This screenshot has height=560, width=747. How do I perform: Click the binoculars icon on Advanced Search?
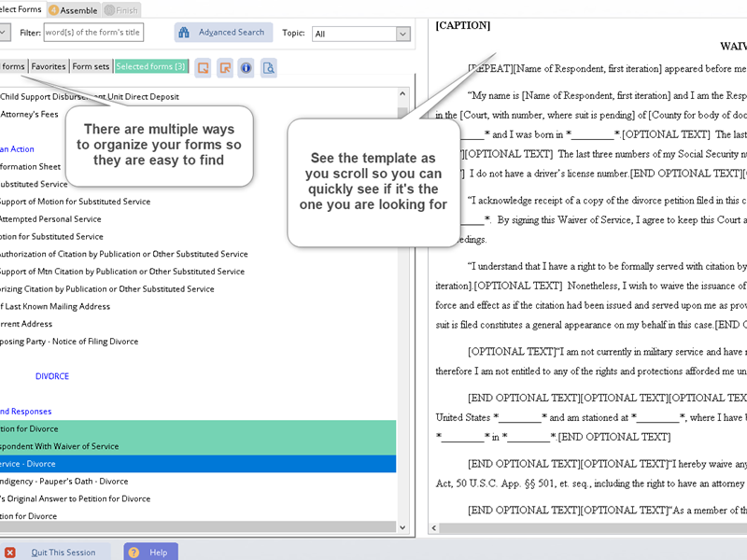pos(185,33)
